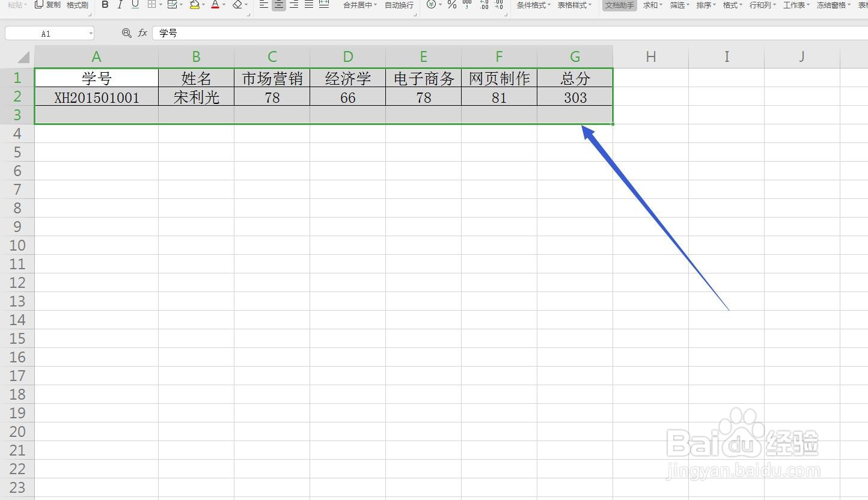This screenshot has height=500, width=868.
Task: Apply font color A icon
Action: point(215,5)
